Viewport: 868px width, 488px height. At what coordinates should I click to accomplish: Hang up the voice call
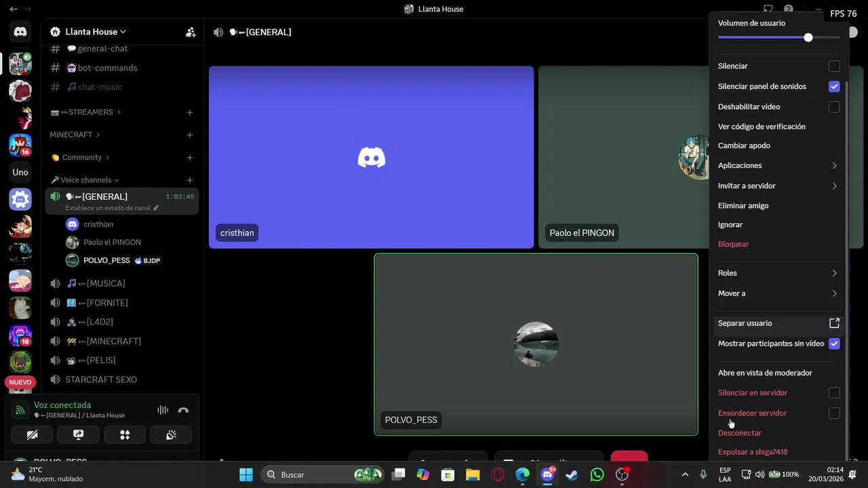[183, 410]
